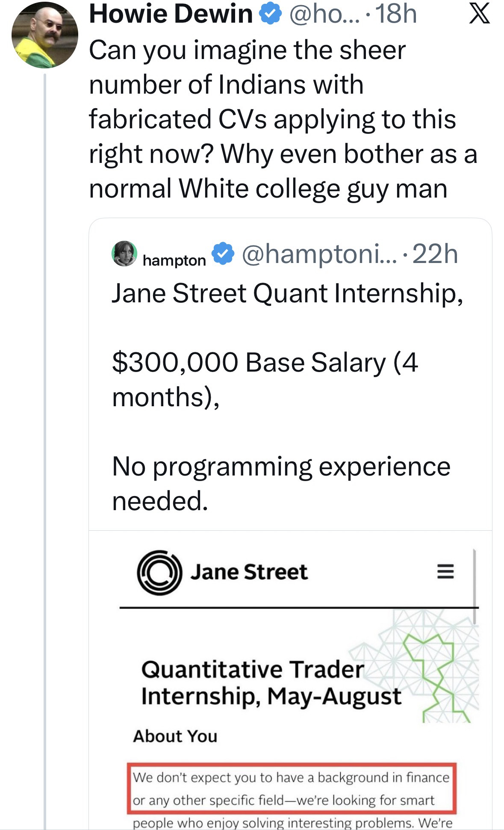Open the @hamptoni... handle

319,254
